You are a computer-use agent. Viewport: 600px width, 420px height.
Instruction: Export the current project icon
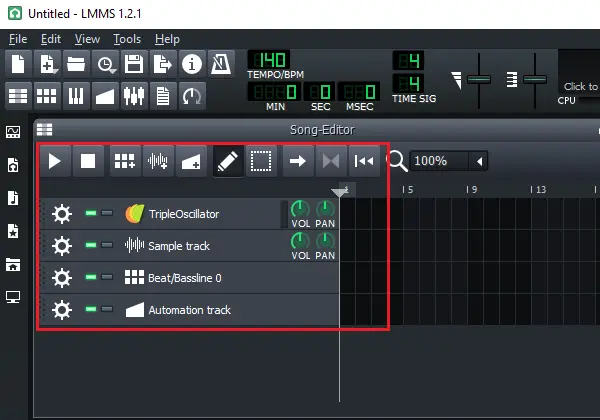[x=163, y=64]
